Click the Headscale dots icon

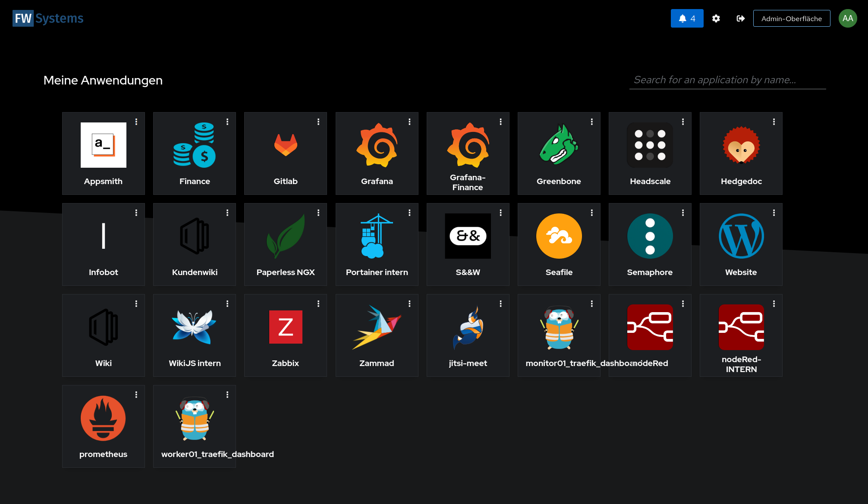[650, 145]
